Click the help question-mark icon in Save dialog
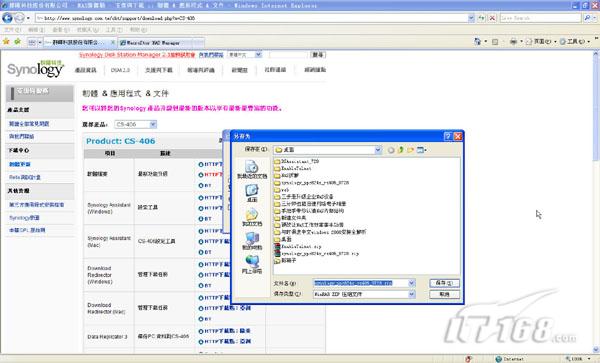 pyautogui.click(x=448, y=136)
